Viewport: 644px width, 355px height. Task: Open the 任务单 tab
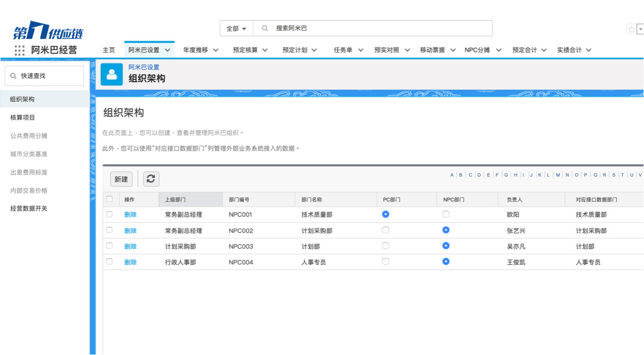click(x=343, y=50)
